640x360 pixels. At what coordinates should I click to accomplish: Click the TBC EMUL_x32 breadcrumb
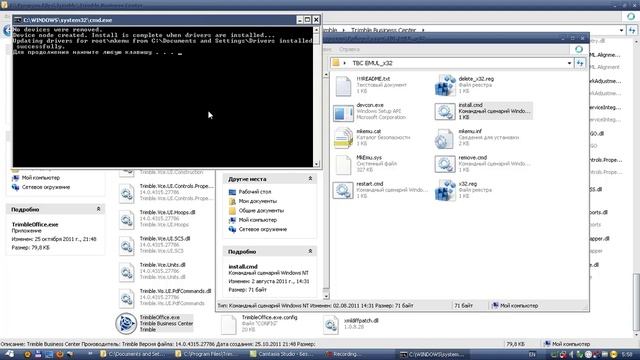point(372,63)
